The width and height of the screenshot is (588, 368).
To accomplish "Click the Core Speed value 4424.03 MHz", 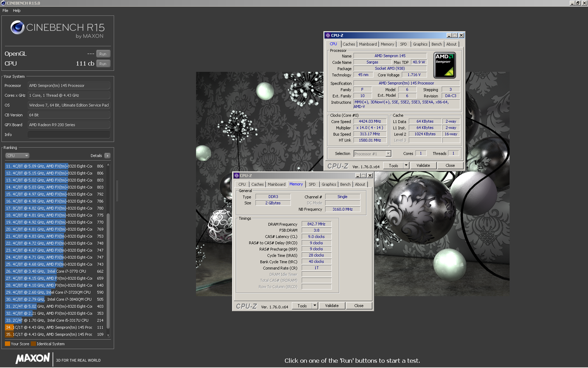I will click(x=370, y=122).
